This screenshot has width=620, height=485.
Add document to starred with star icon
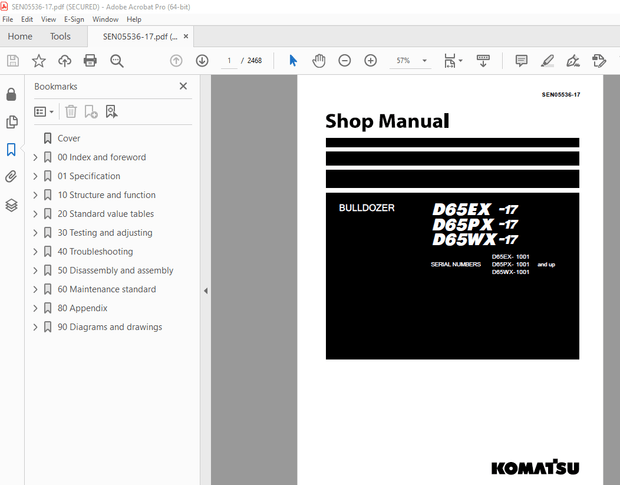click(39, 60)
